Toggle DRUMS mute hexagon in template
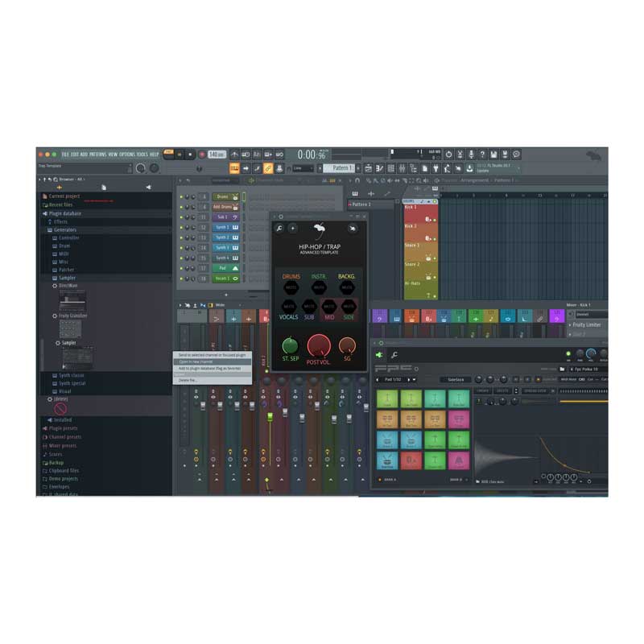This screenshot has width=644, height=644. (x=291, y=287)
